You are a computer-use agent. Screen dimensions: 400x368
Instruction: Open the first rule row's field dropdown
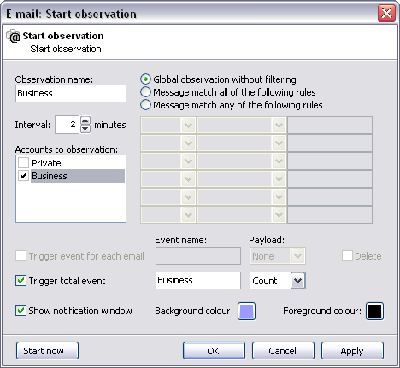pos(188,125)
